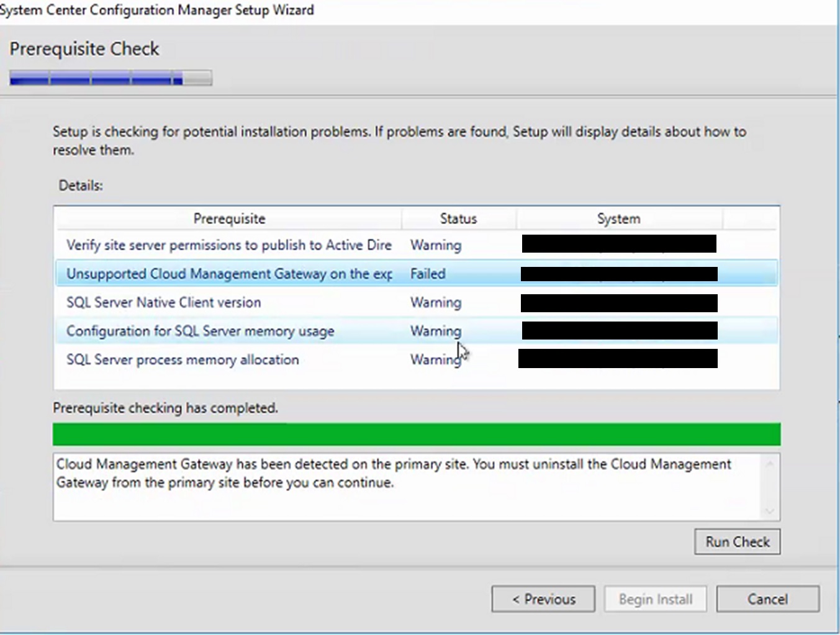
Task: Click the Warning status next to SQL Server Native Client
Action: 435,302
